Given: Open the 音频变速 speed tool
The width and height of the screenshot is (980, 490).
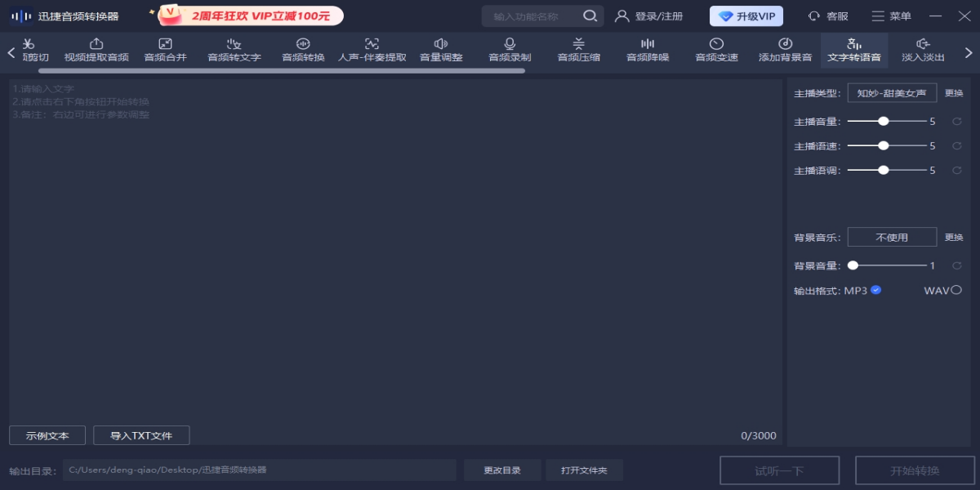Looking at the screenshot, I should click(x=716, y=50).
